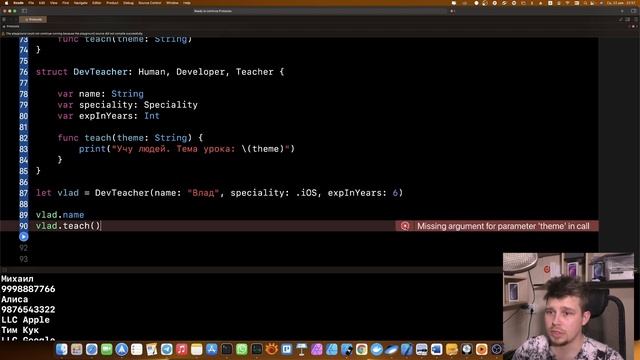Open the Source Control menu
This screenshot has height=360, width=640.
150,3
